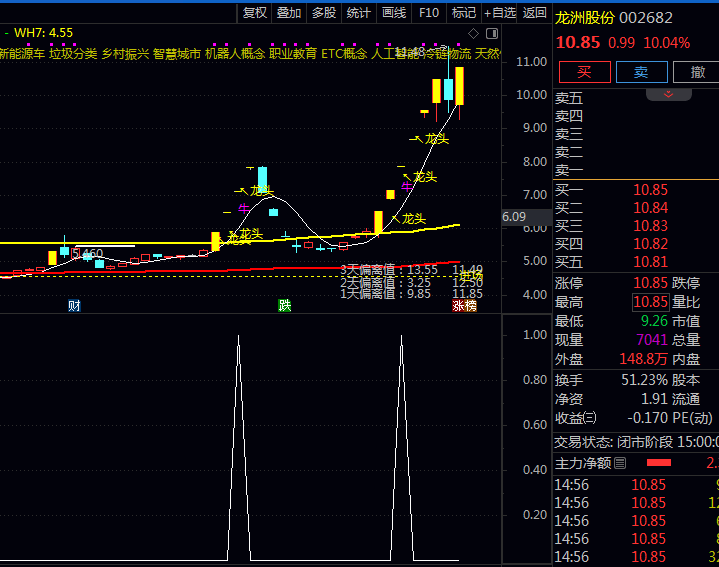Click the 5.460 price label on chart
The height and width of the screenshot is (567, 719).
pyautogui.click(x=88, y=253)
